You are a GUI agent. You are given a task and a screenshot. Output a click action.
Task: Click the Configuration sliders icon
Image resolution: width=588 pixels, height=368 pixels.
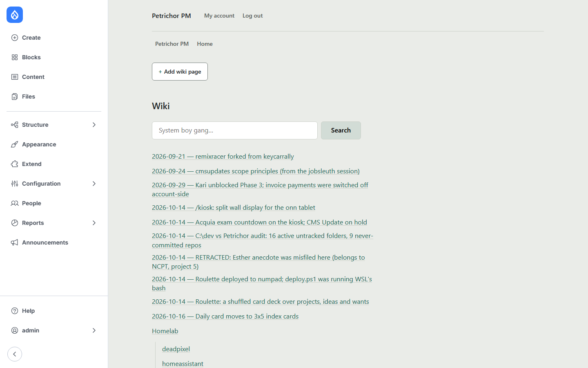click(15, 184)
